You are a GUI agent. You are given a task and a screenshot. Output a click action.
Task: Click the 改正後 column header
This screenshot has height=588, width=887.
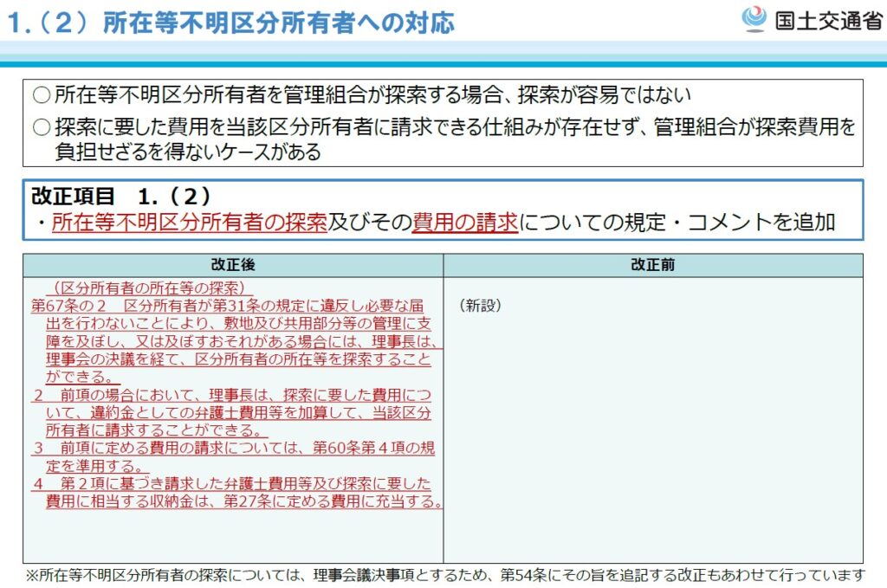[233, 265]
